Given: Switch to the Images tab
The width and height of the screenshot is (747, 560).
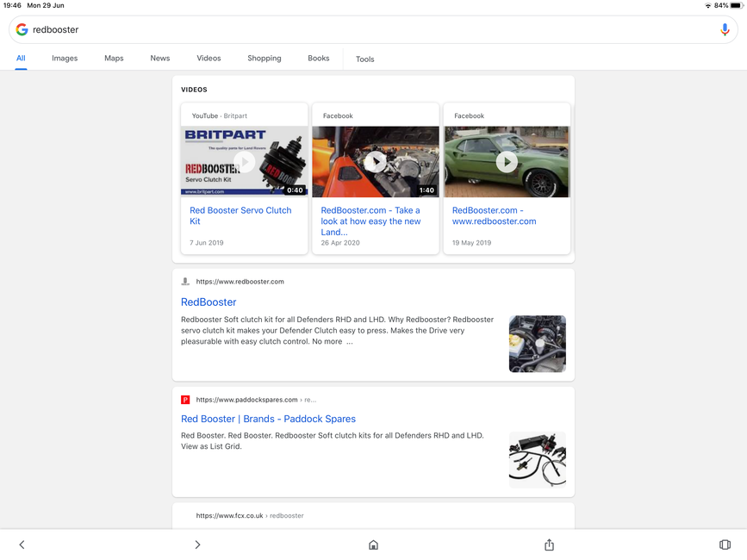Looking at the screenshot, I should click(x=65, y=58).
